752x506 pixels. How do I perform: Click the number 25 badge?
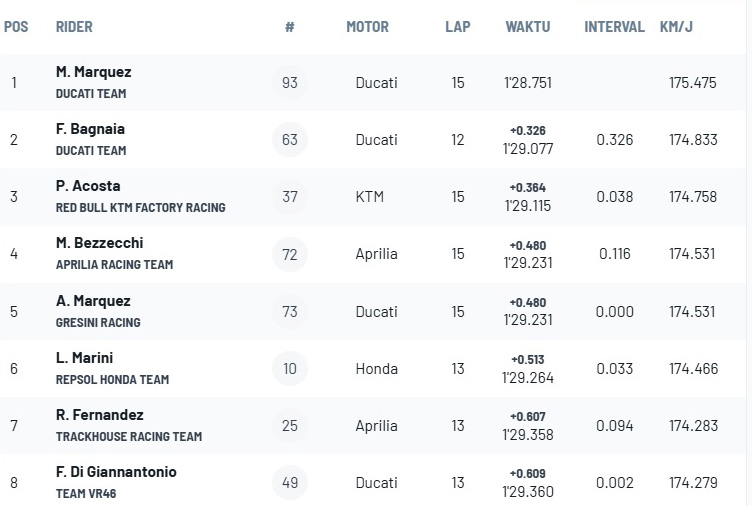(x=290, y=426)
